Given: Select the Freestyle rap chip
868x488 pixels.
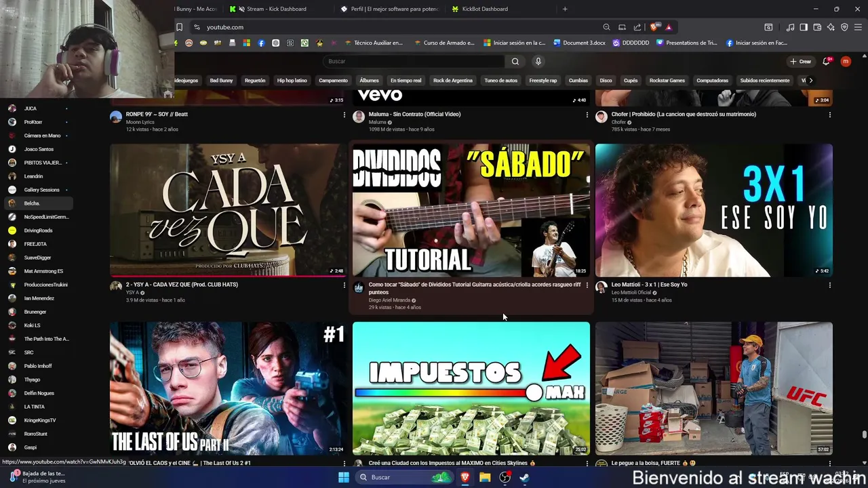Looking at the screenshot, I should point(543,81).
